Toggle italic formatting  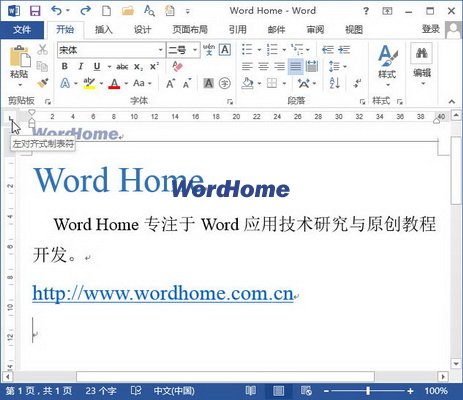coord(80,66)
